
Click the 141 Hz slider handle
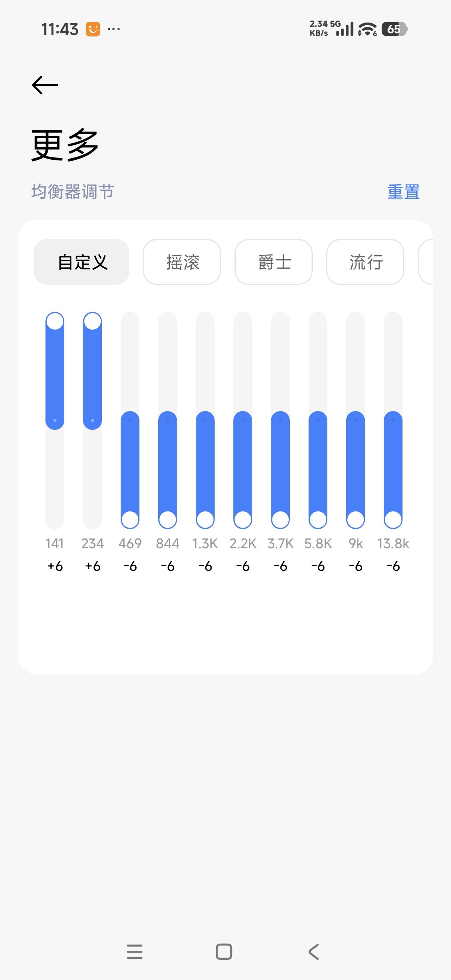55,321
